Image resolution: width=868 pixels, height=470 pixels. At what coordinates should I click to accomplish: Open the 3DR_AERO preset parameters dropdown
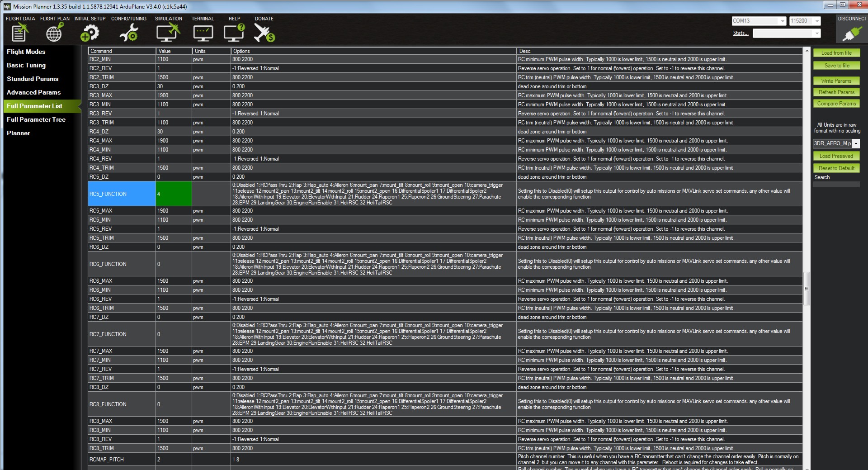(x=855, y=144)
